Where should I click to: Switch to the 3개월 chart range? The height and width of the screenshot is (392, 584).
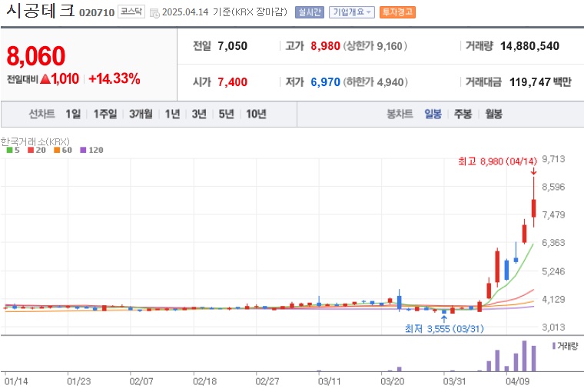[141, 114]
